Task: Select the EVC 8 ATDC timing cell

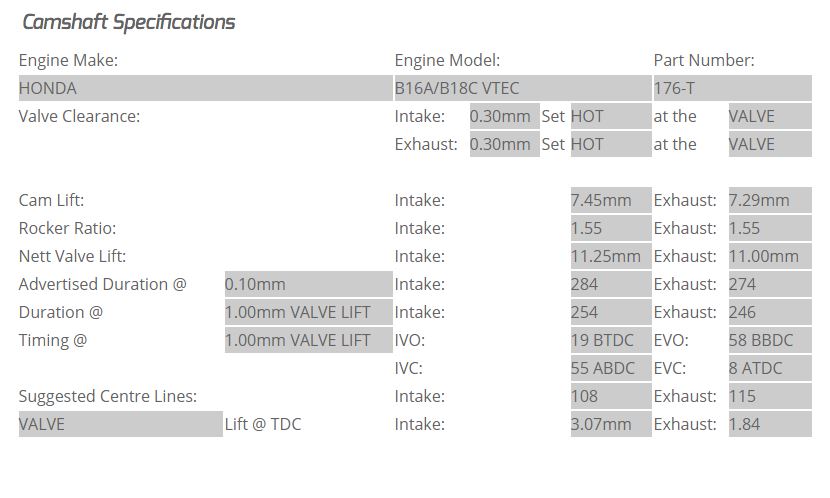Action: 770,368
